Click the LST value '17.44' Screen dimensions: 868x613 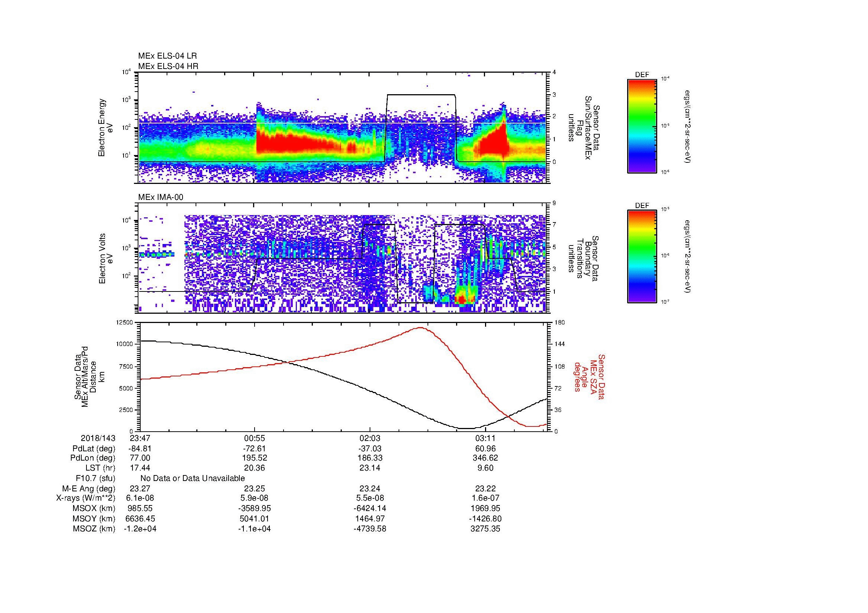point(140,468)
